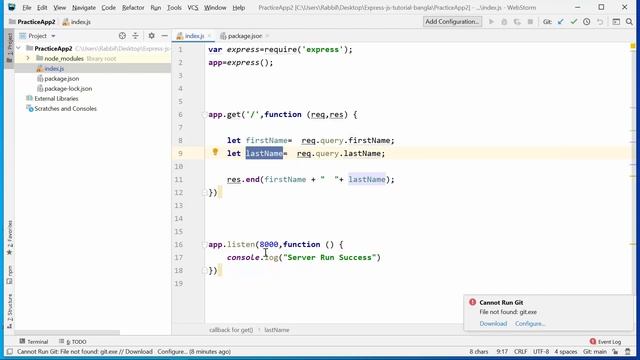Collapse the PracticeApp2 root folder
The height and width of the screenshot is (360, 640).
[18, 48]
